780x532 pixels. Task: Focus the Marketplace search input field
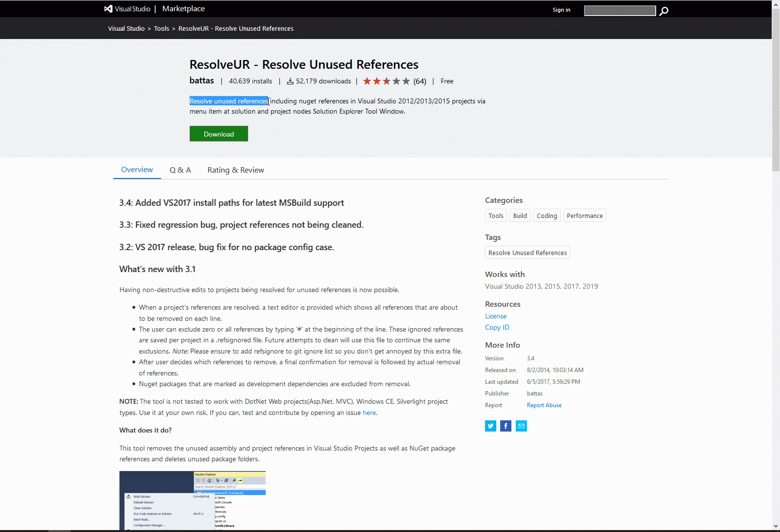(620, 11)
